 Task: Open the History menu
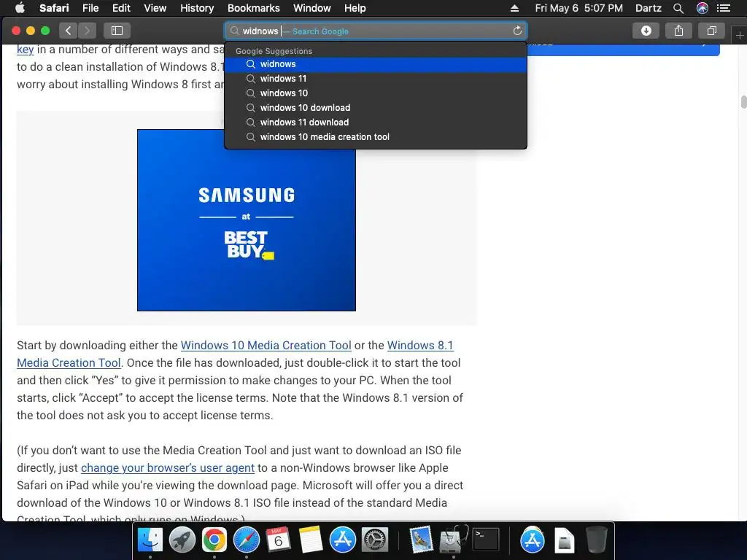click(x=197, y=8)
